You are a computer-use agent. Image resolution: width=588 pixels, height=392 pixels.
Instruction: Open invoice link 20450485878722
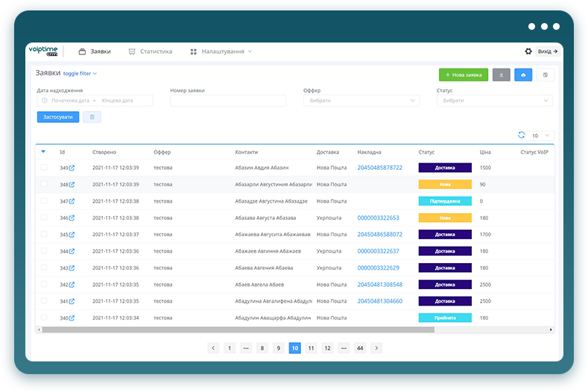[x=379, y=168]
